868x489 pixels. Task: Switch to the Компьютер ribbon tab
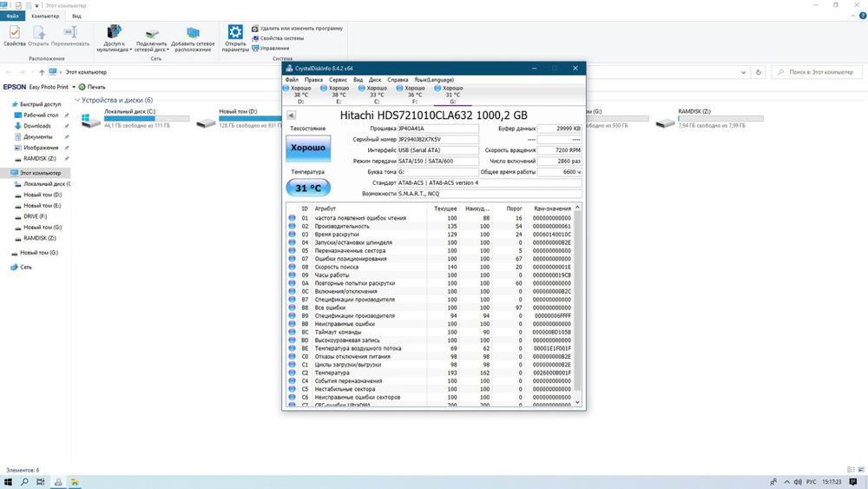(x=45, y=16)
